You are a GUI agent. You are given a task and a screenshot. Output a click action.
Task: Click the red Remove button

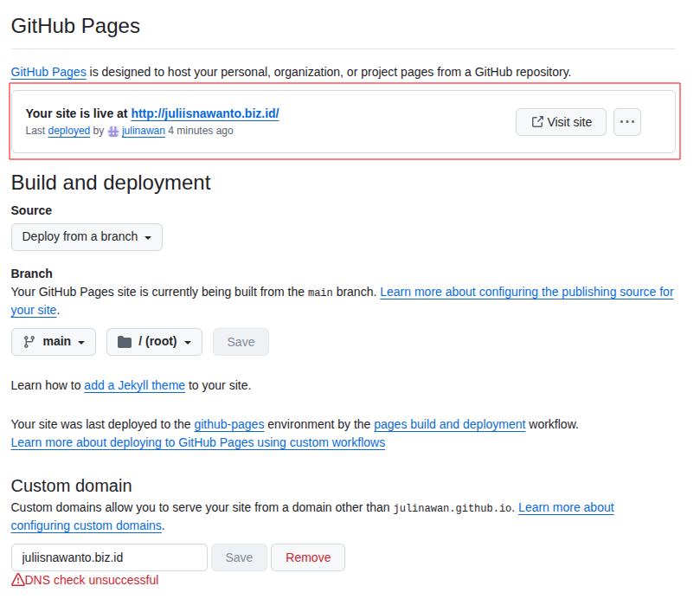[x=308, y=557]
